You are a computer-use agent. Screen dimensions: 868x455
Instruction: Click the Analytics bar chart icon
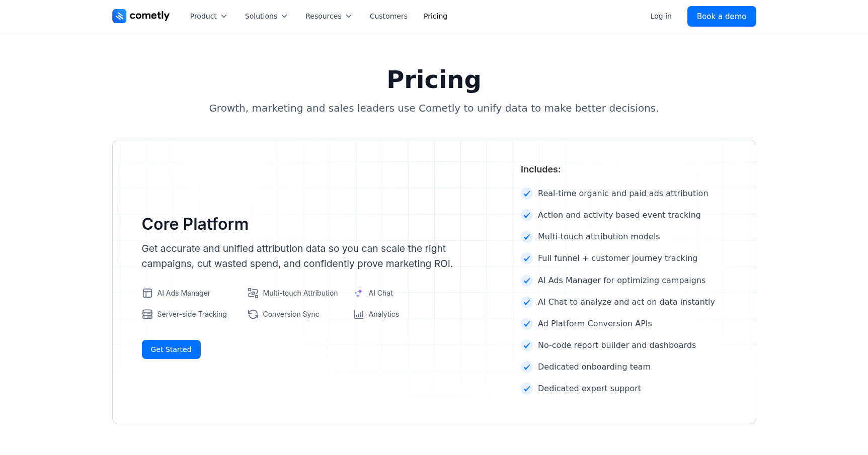point(359,314)
